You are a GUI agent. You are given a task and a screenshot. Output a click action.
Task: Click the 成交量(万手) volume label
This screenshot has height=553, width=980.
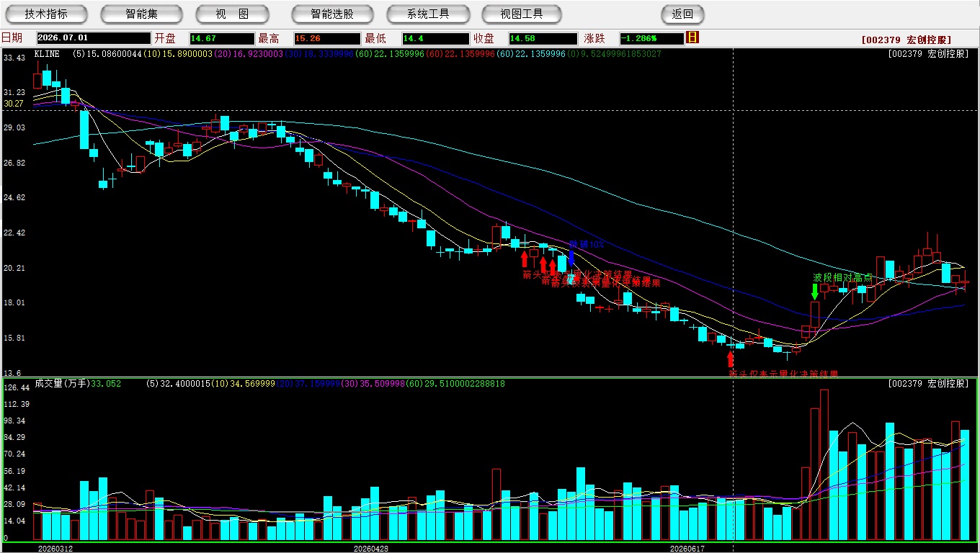coord(62,384)
